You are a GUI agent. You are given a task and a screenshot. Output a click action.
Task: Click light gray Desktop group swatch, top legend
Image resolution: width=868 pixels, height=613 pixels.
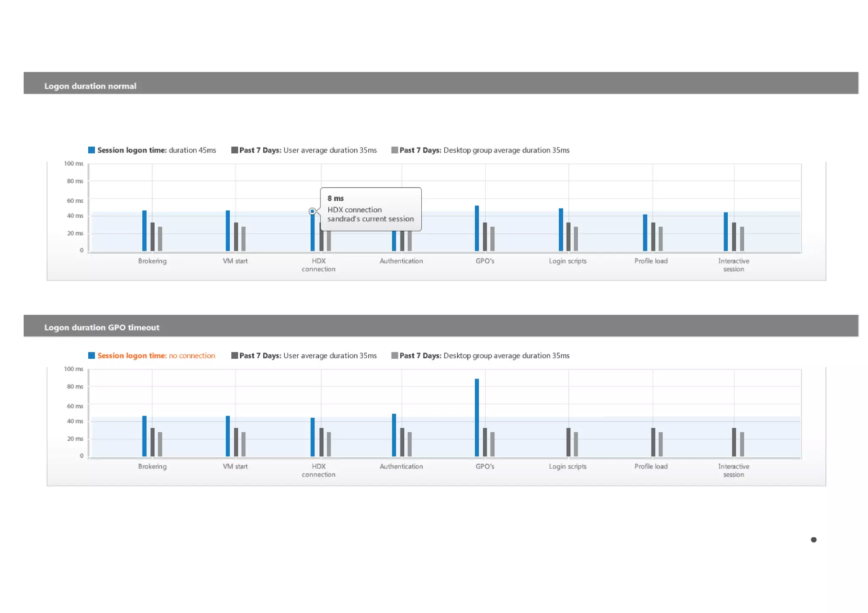[x=395, y=150]
